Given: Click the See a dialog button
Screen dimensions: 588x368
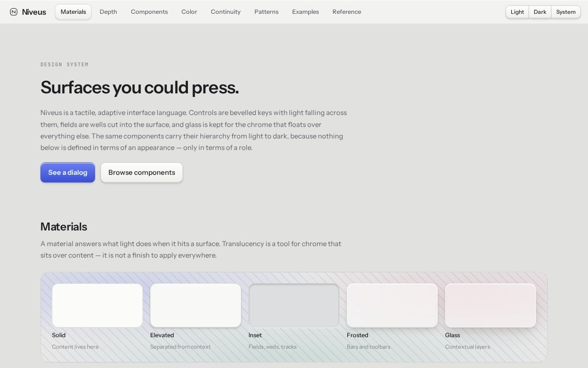Looking at the screenshot, I should (68, 172).
